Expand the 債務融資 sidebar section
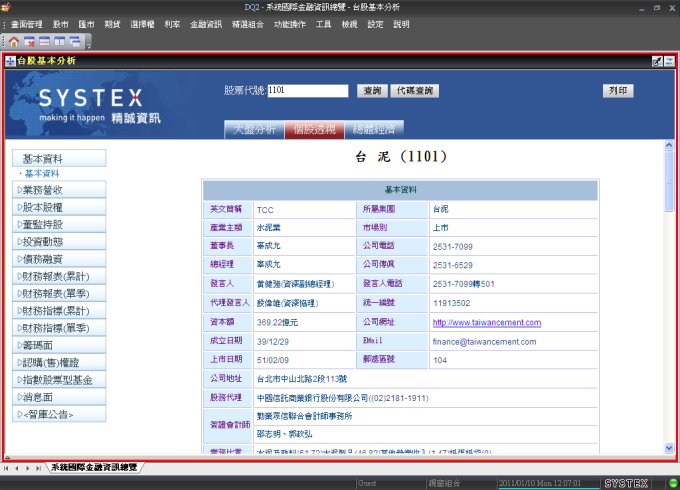The height and width of the screenshot is (490, 680). [x=59, y=259]
